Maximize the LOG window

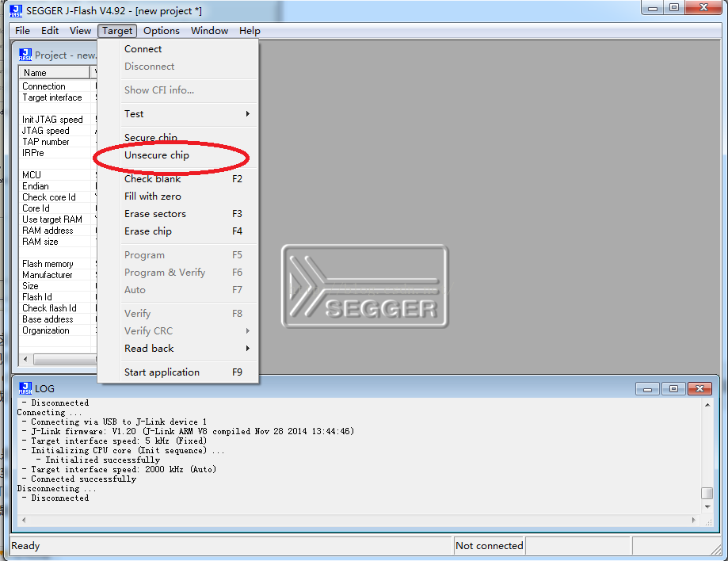(x=673, y=389)
